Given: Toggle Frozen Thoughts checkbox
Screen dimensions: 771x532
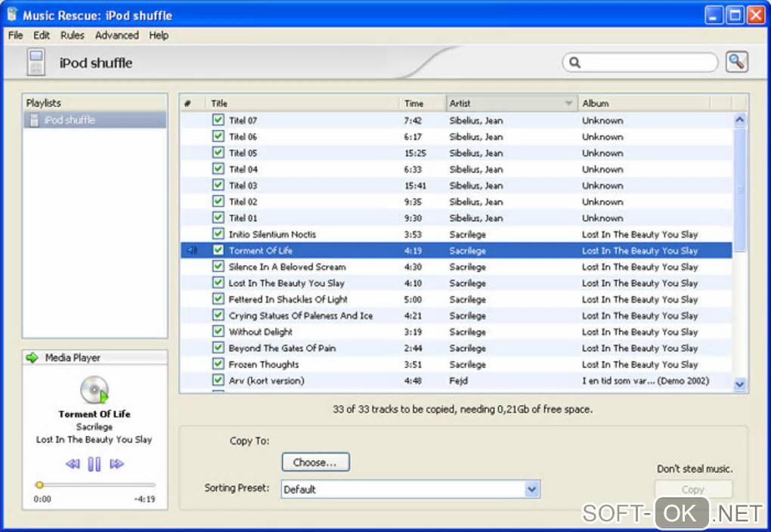Looking at the screenshot, I should [x=218, y=363].
